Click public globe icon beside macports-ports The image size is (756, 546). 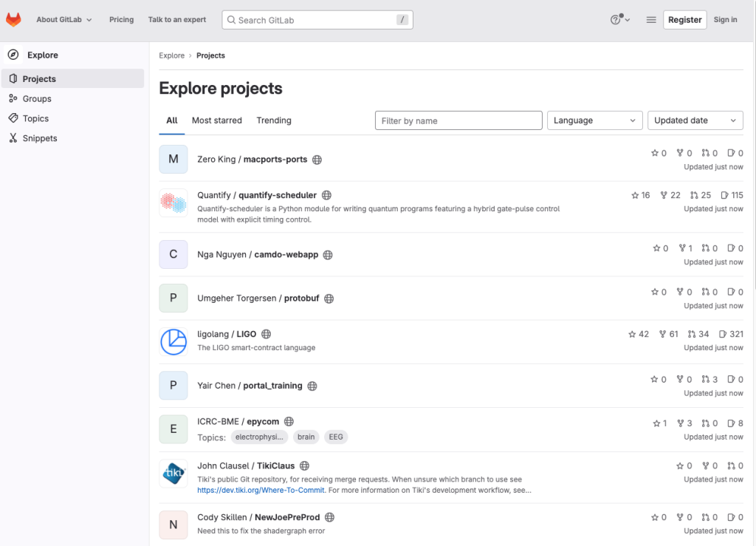pyautogui.click(x=317, y=160)
